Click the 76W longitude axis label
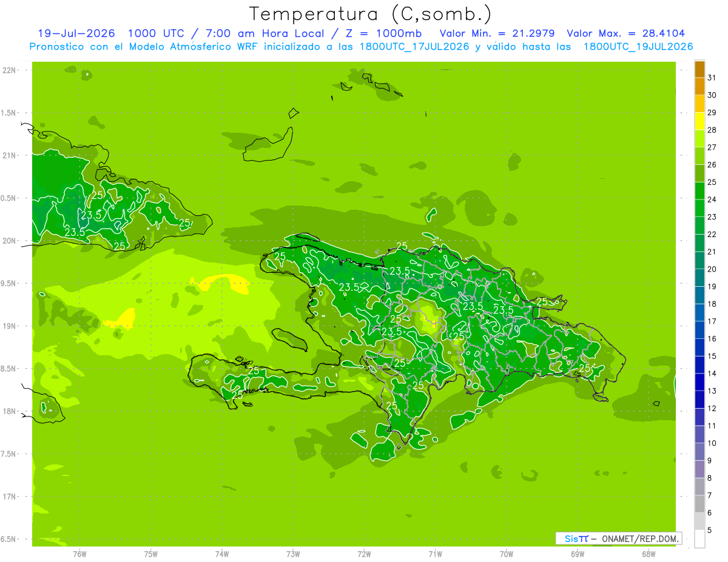This screenshot has height=562, width=728. [x=79, y=554]
